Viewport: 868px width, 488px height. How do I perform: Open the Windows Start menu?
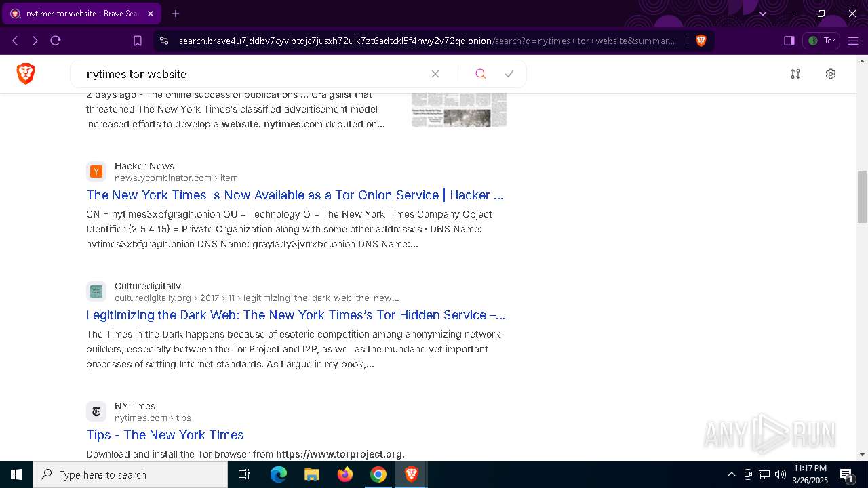[16, 474]
